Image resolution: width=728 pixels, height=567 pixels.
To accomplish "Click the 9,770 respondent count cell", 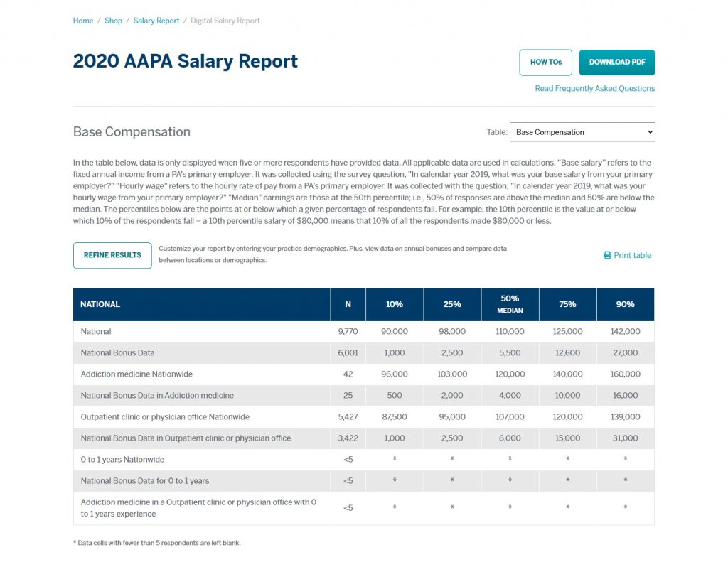I will point(348,332).
